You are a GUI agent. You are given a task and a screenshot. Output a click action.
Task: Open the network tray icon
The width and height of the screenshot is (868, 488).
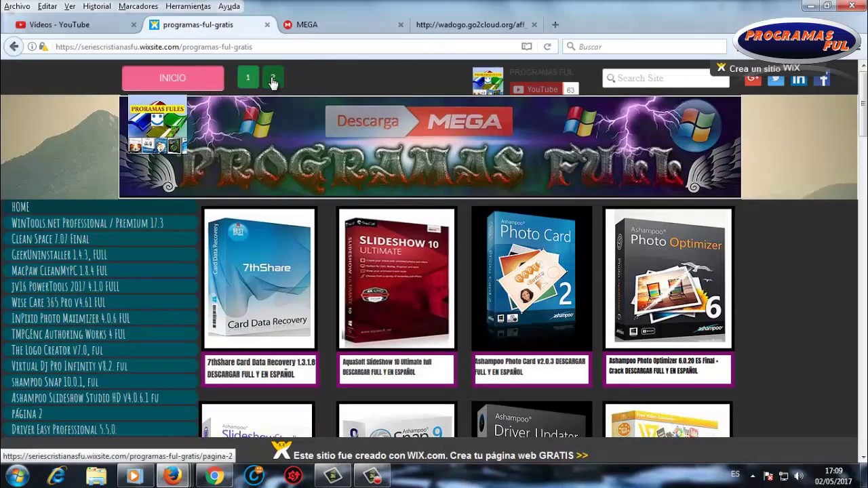tap(783, 476)
